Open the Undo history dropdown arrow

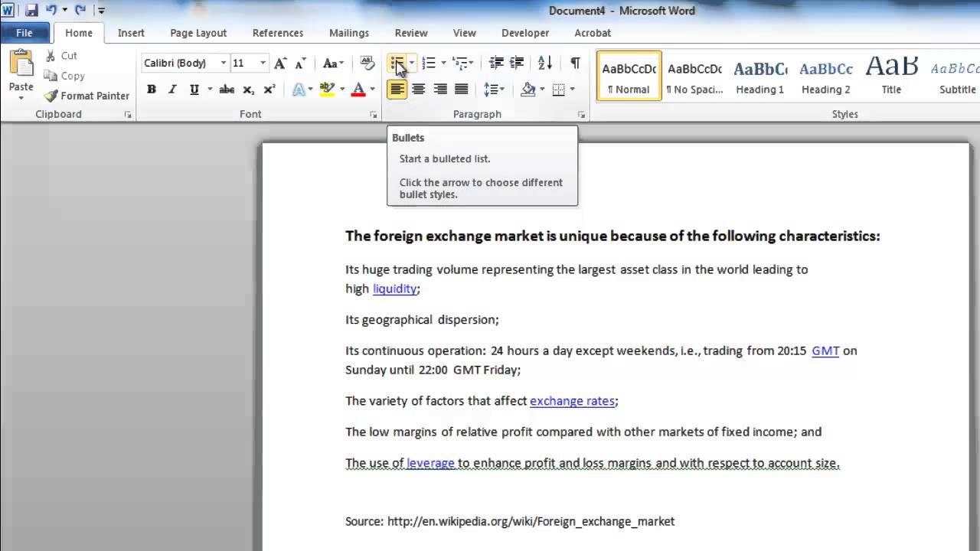(x=64, y=11)
